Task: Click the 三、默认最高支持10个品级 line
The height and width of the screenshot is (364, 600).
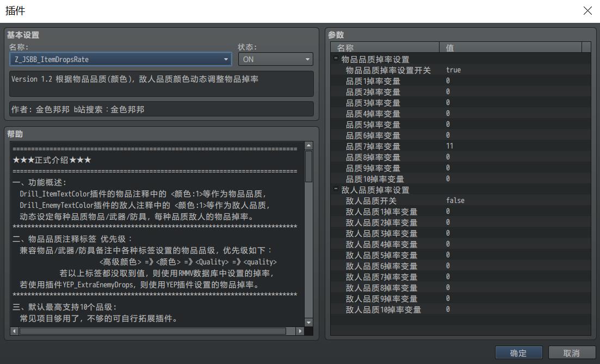Action: click(x=65, y=307)
